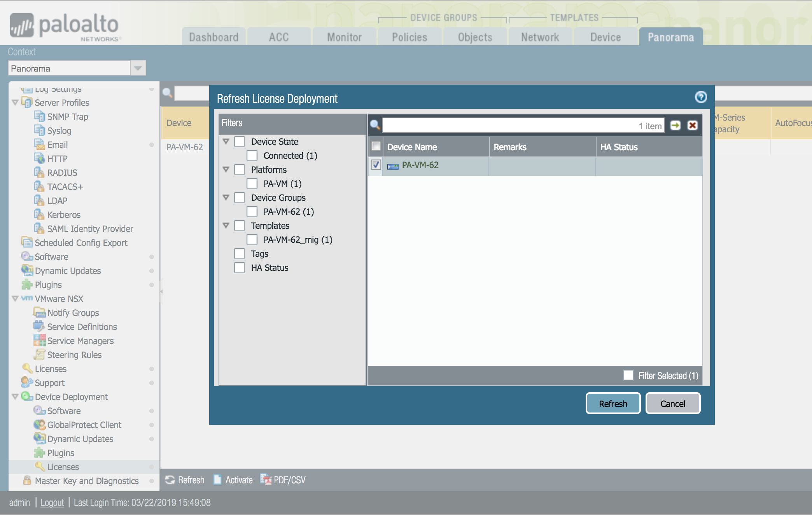Open the Context dropdown arrow
Screen dimensions: 812x516
click(138, 68)
